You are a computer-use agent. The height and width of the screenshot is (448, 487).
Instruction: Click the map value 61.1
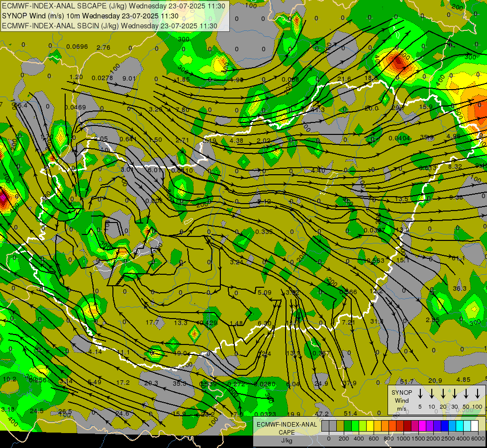(459, 258)
